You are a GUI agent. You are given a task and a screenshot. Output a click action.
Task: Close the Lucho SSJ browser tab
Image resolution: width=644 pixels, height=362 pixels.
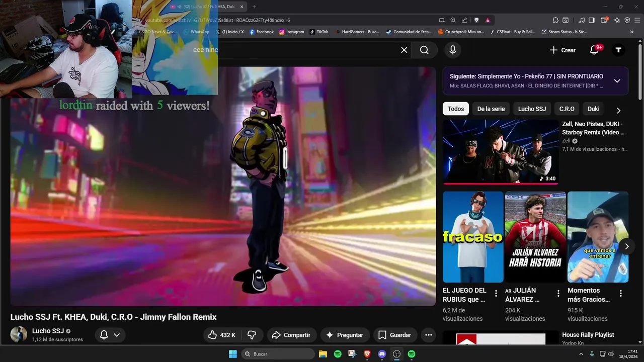(x=242, y=7)
